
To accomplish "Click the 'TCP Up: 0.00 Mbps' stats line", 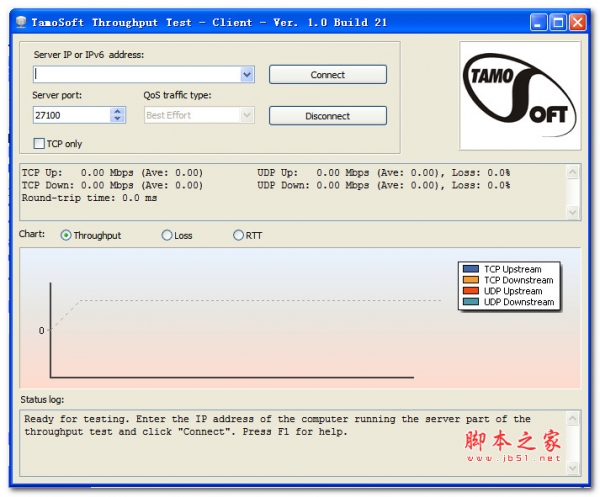I will point(112,173).
